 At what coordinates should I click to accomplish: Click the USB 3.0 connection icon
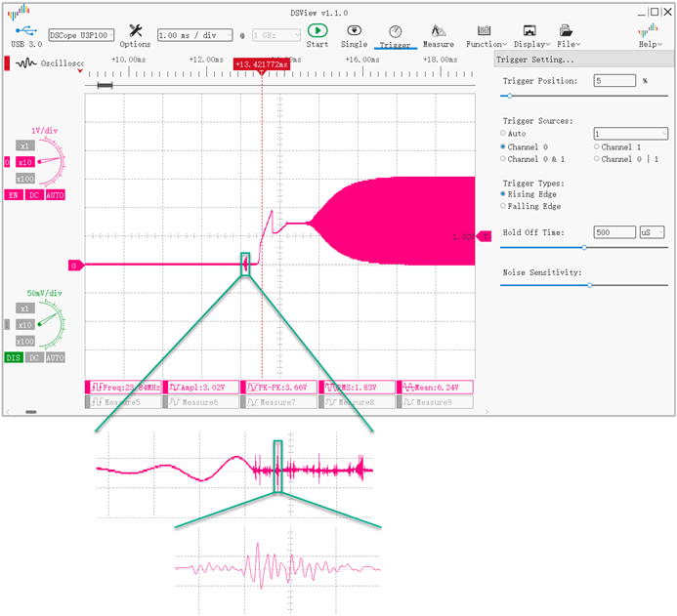click(x=24, y=31)
